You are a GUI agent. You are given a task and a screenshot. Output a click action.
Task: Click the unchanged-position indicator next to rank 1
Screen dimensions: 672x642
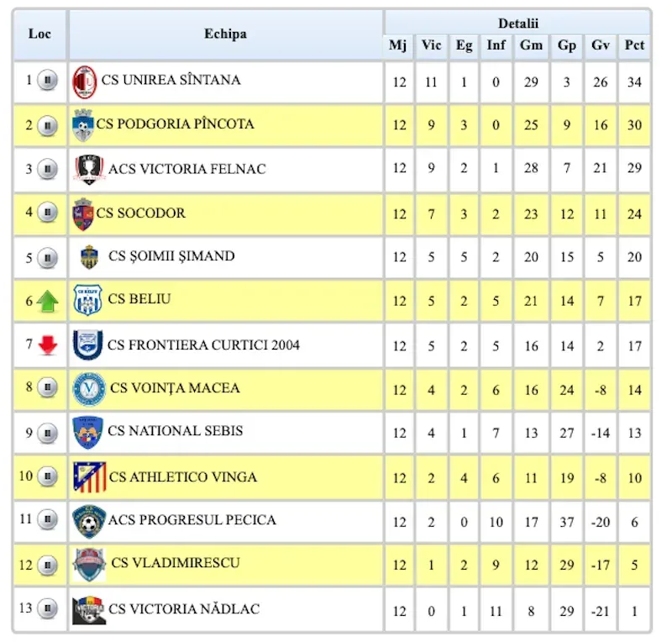coord(47,80)
